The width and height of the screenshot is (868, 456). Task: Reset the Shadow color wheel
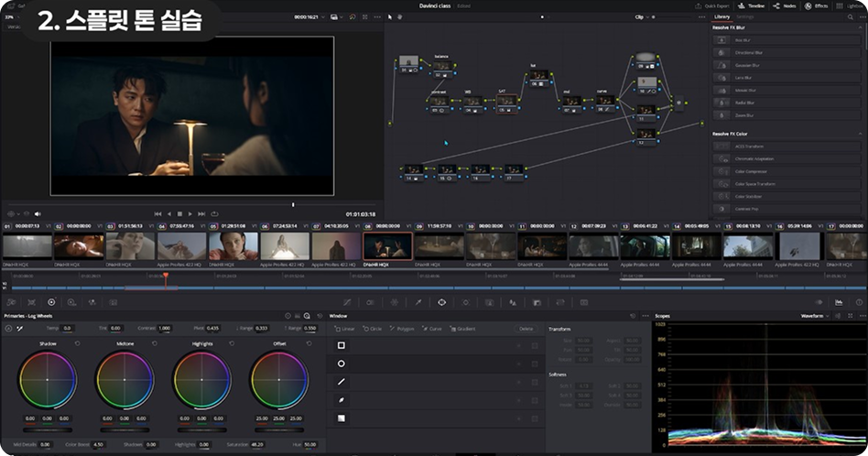pos(77,343)
